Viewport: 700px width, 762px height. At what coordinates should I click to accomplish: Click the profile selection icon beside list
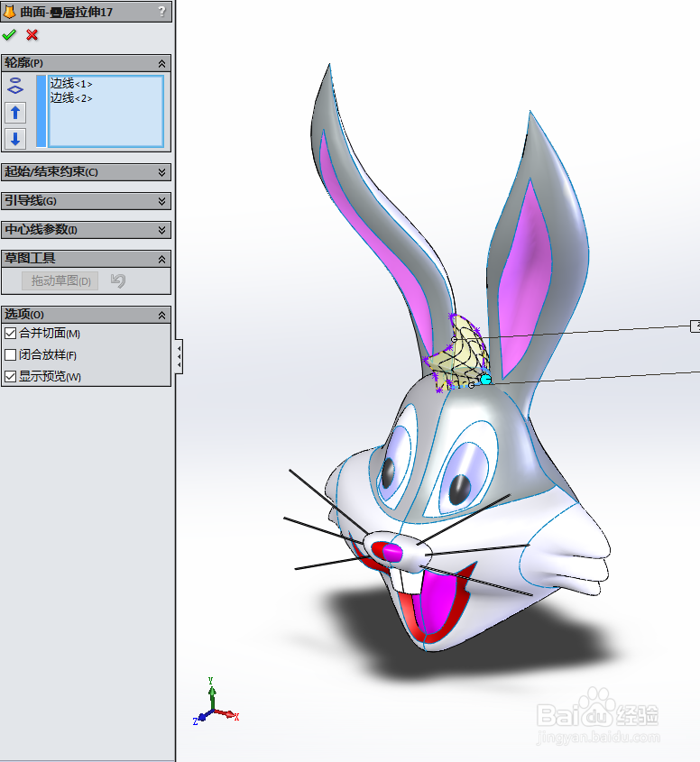(15, 86)
